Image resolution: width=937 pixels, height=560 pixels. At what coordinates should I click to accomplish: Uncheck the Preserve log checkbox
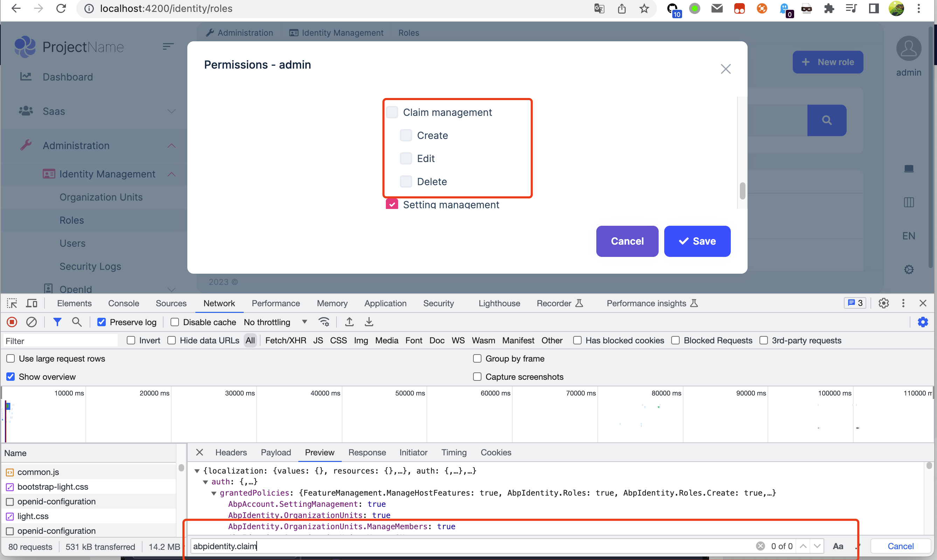pos(101,322)
